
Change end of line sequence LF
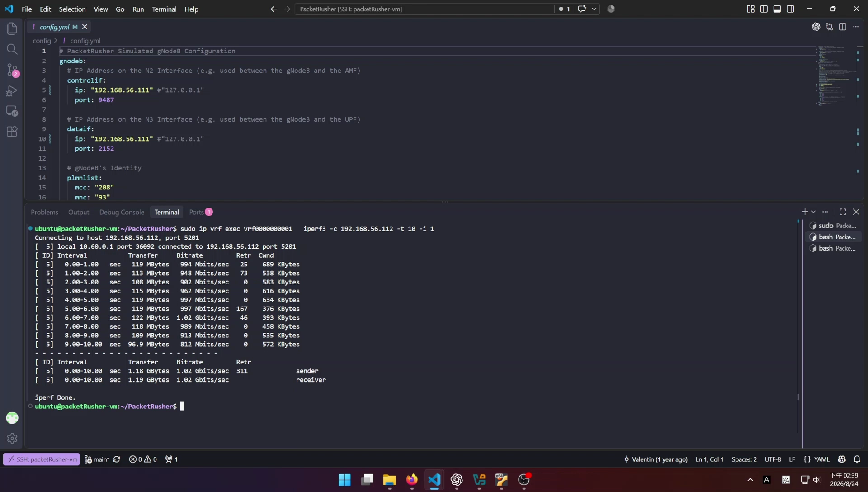pos(792,459)
